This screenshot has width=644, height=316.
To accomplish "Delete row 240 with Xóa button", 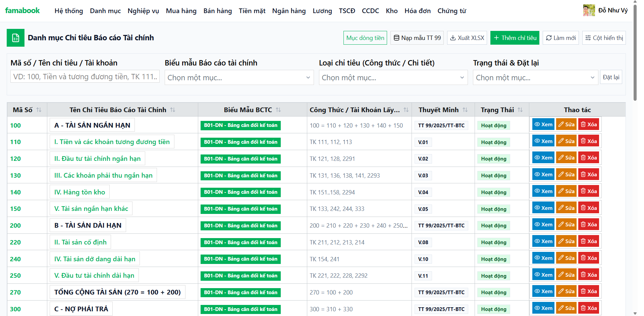I will (589, 258).
